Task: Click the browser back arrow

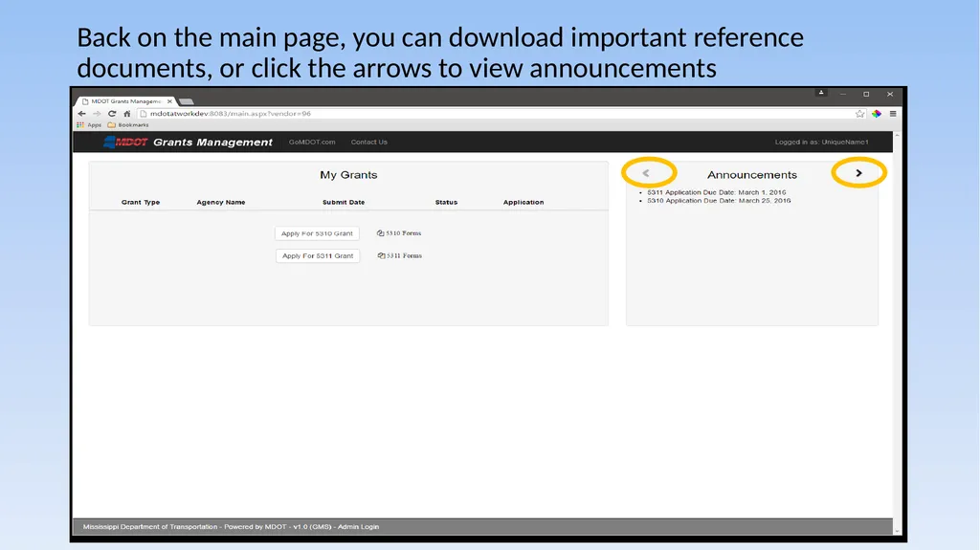Action: click(x=82, y=114)
